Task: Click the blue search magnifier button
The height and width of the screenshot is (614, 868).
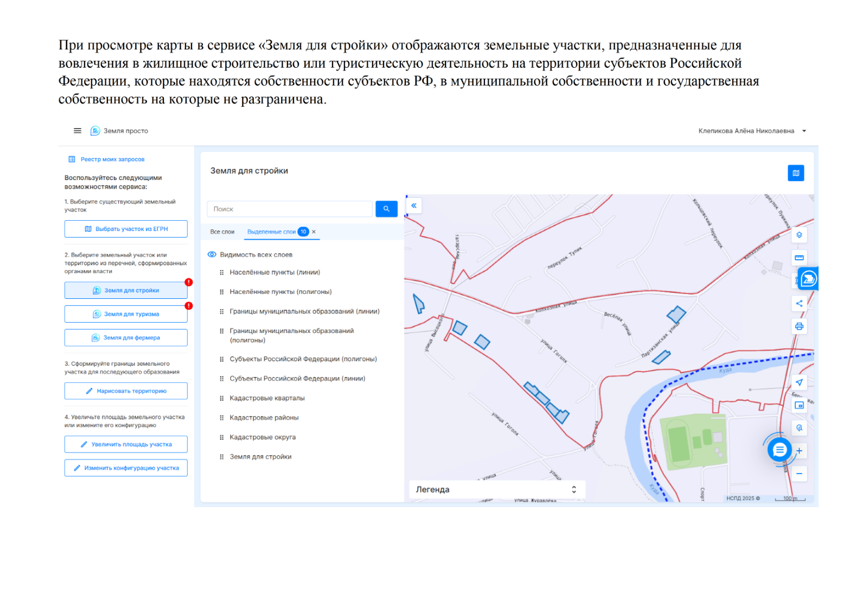Action: [x=386, y=209]
